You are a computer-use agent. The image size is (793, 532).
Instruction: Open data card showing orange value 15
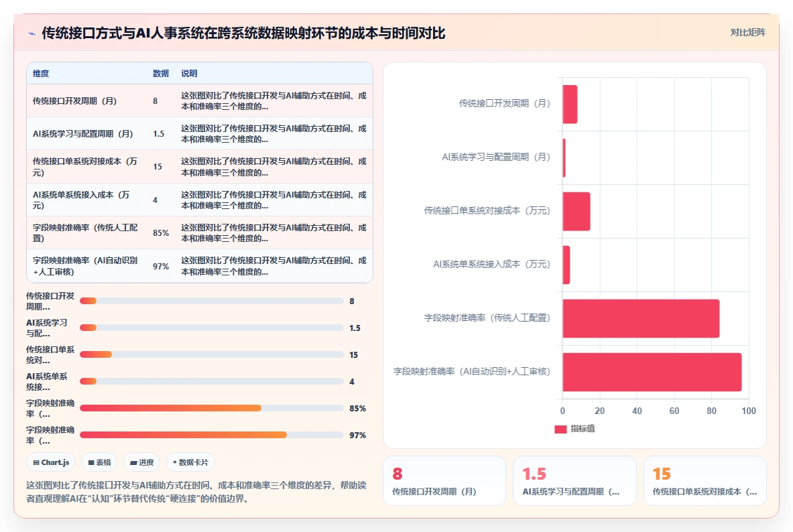[x=705, y=481]
